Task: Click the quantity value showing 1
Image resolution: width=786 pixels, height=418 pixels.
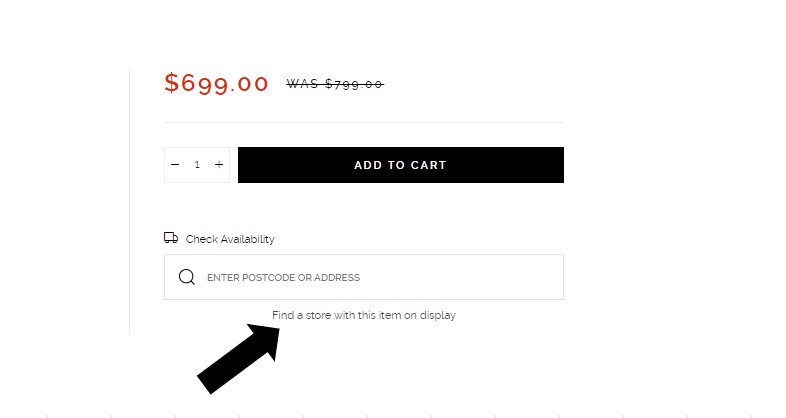Action: [x=197, y=164]
